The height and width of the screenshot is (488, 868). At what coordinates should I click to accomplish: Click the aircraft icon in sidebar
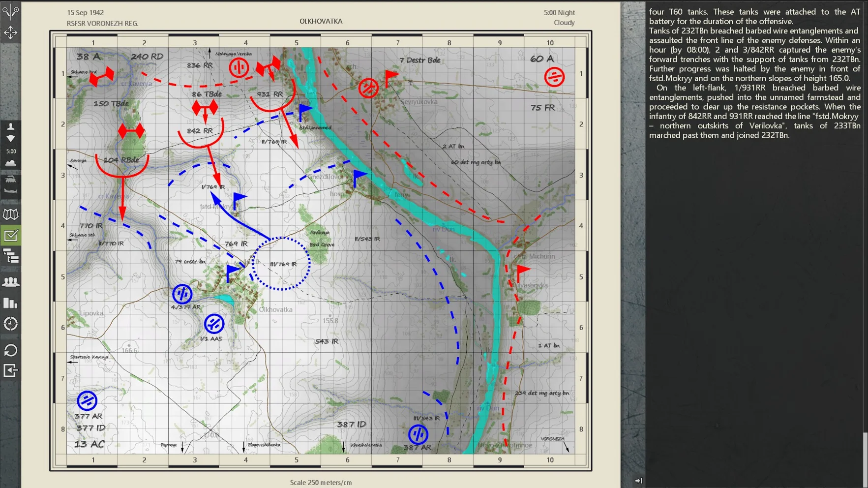[10, 191]
